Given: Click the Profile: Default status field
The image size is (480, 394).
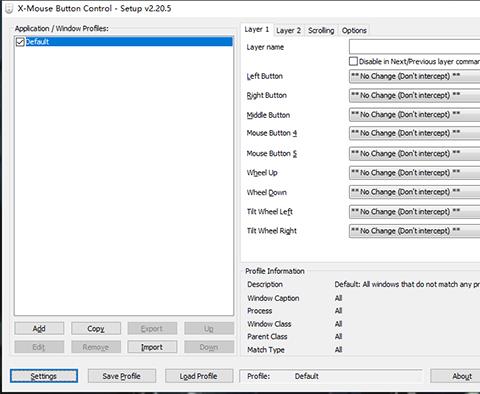Looking at the screenshot, I should [x=331, y=376].
